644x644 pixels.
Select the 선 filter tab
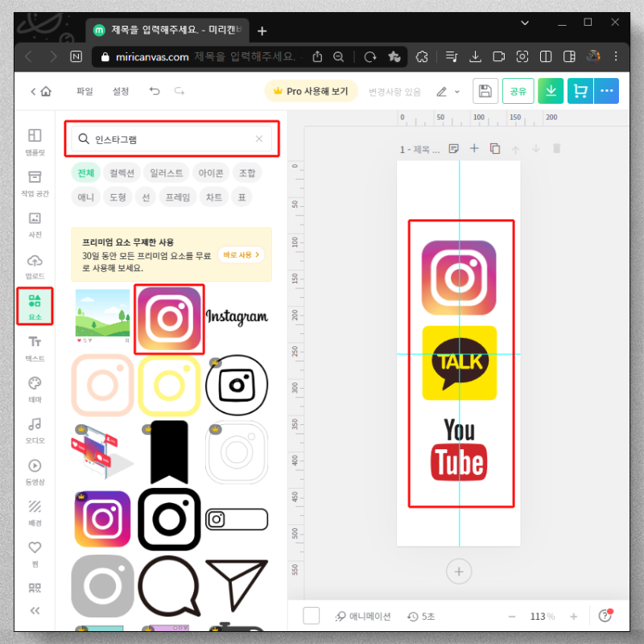tap(146, 197)
